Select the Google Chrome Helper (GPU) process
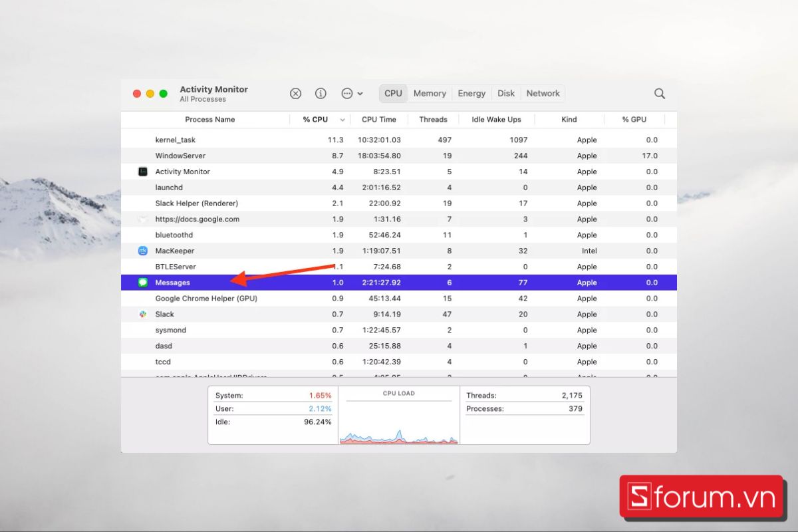 (206, 299)
